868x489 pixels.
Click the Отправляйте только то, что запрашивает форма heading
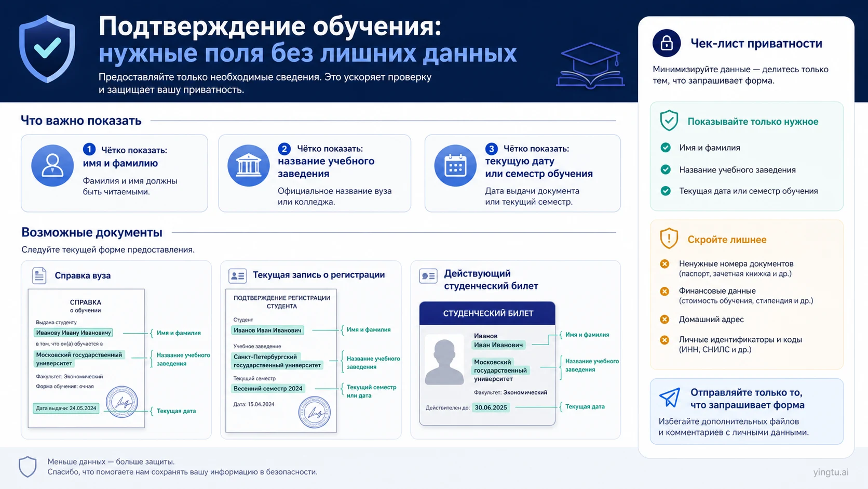pyautogui.click(x=747, y=399)
